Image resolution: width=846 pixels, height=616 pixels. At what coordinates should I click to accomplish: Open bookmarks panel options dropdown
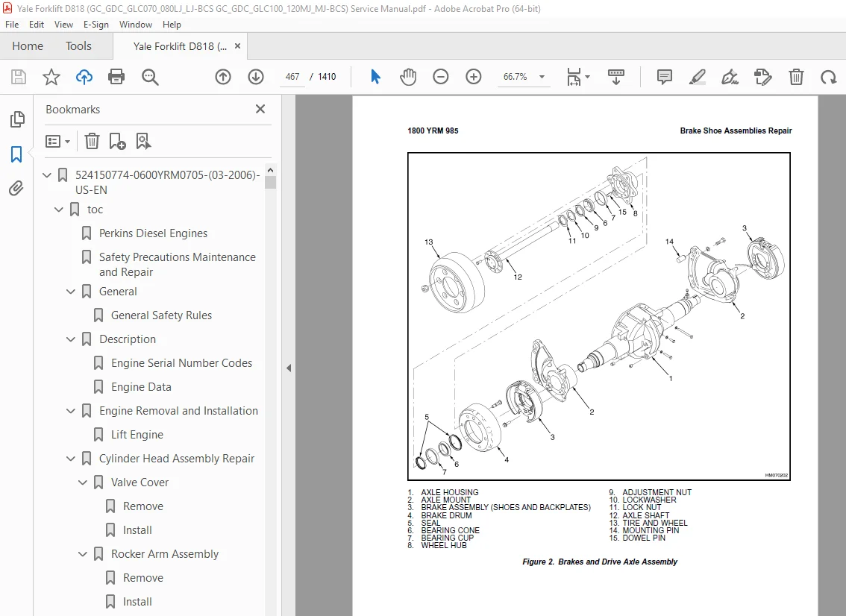tap(58, 142)
